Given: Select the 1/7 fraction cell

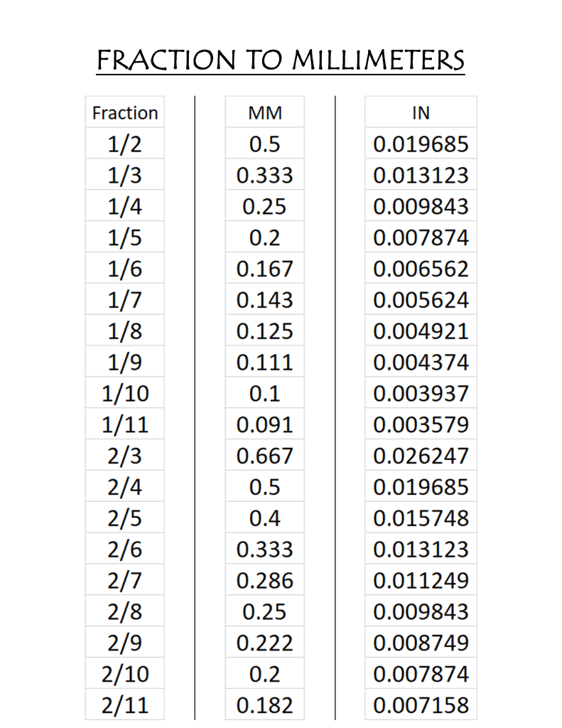Looking at the screenshot, I should pyautogui.click(x=125, y=299).
